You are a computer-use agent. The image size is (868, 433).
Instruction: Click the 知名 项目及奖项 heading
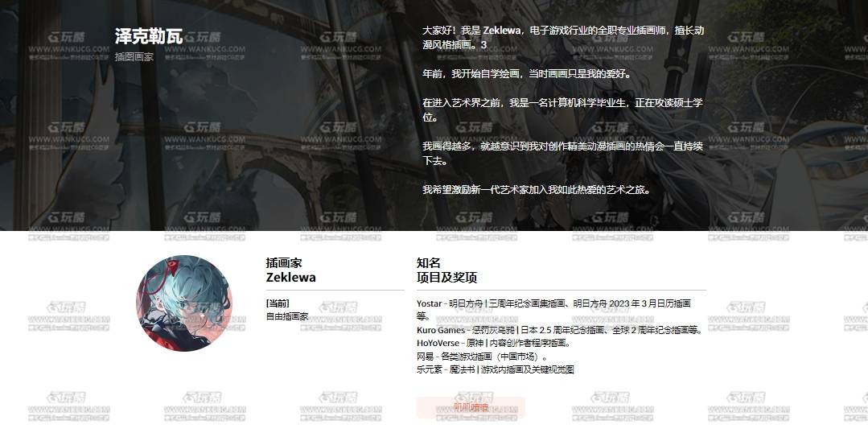[446, 270]
